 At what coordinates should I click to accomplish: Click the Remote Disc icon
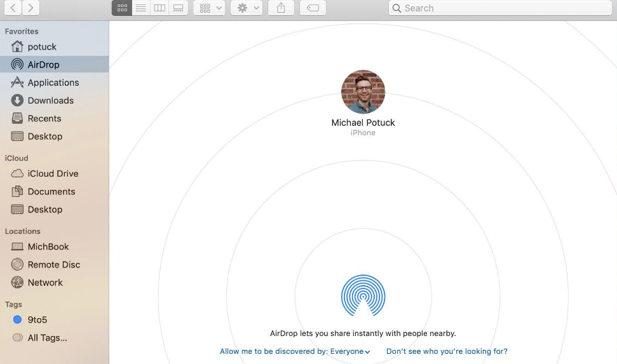pos(17,264)
